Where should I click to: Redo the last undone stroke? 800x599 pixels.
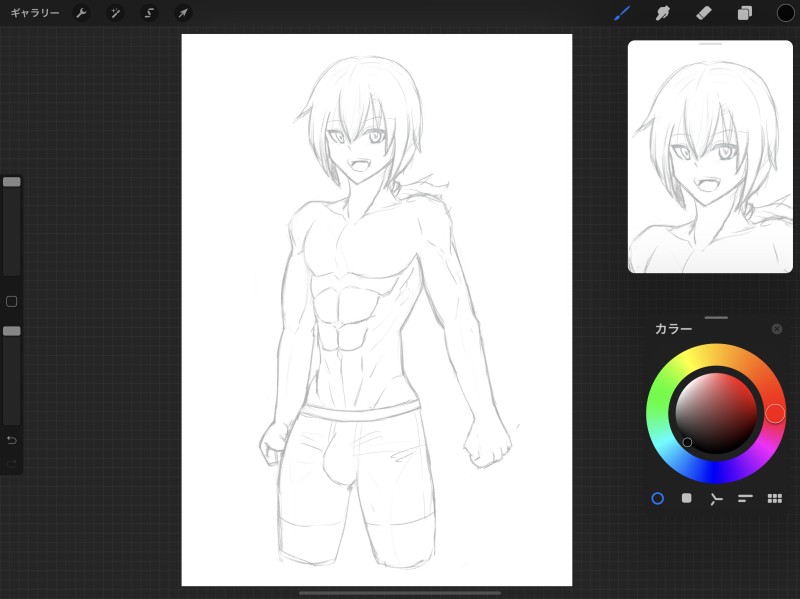click(12, 463)
